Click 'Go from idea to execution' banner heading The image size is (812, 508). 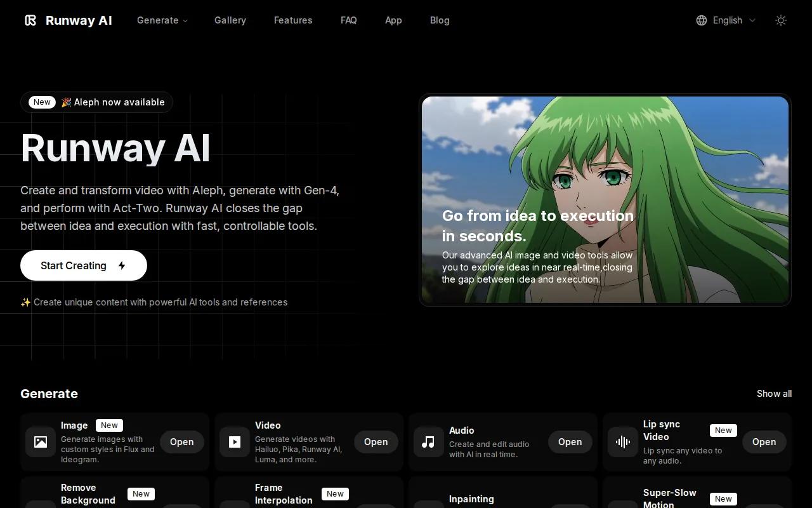tap(538, 225)
